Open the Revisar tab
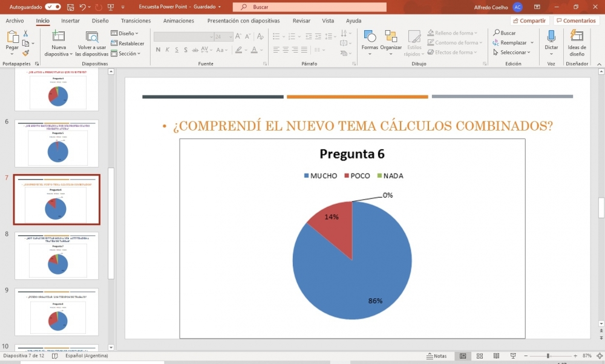Viewport: 605px width, 364px height. click(301, 21)
